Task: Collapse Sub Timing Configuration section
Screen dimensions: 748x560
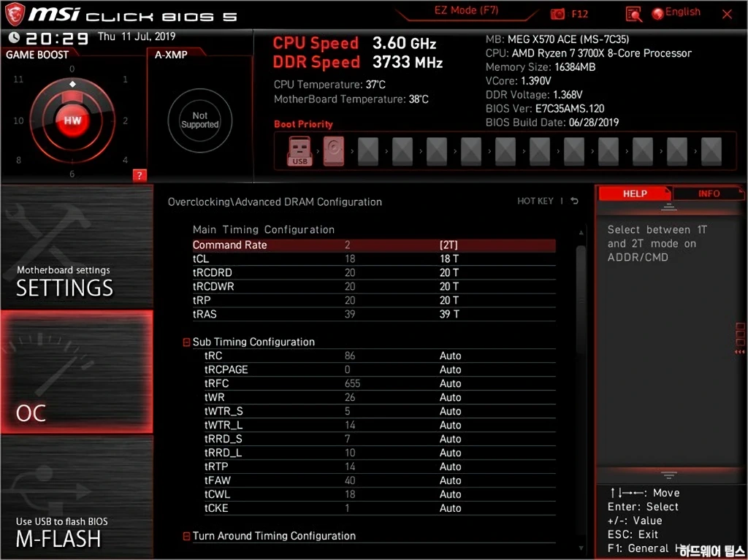Action: tap(186, 342)
